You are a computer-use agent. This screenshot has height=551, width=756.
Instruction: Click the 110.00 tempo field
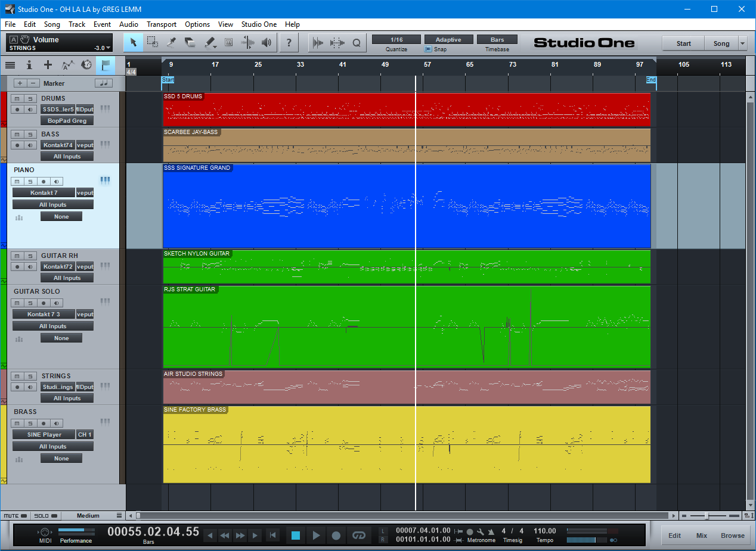(545, 531)
